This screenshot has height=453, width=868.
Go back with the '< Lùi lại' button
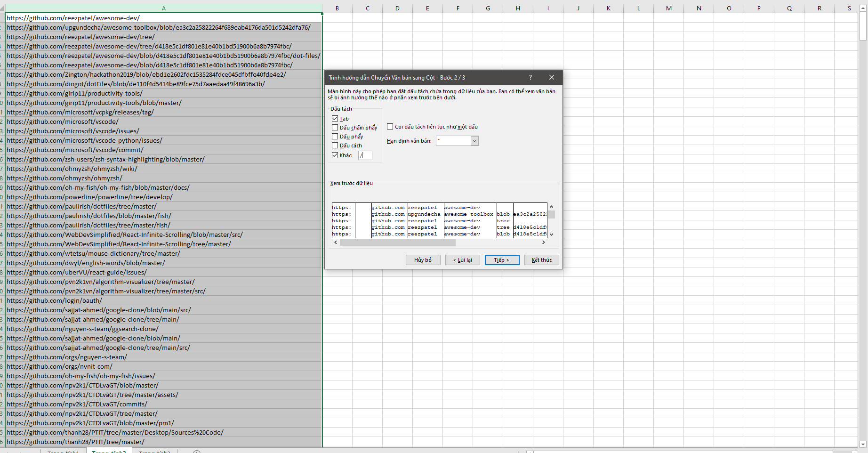pyautogui.click(x=462, y=260)
